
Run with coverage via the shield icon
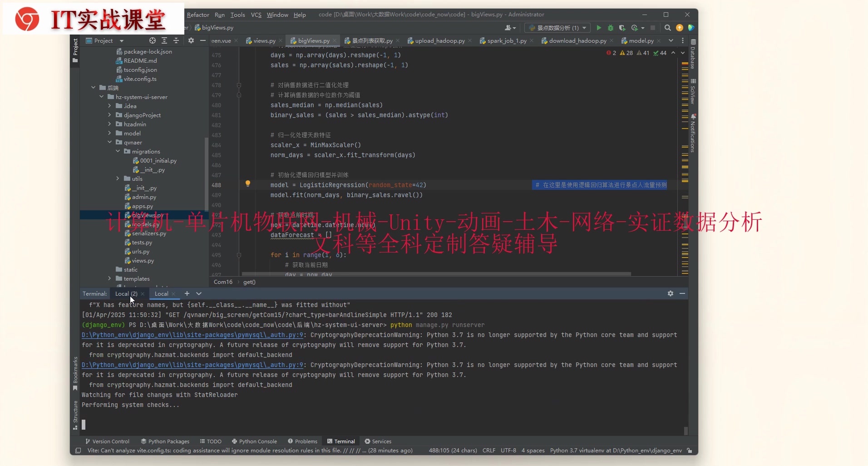(622, 28)
